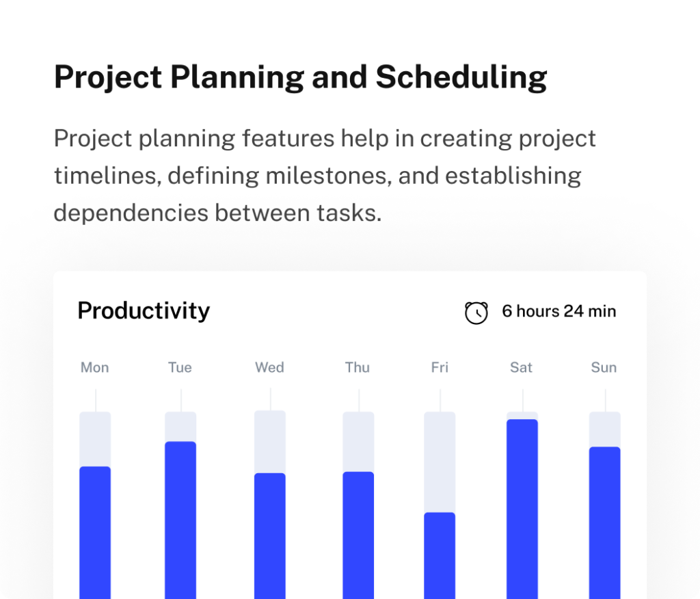The image size is (700, 599).
Task: Click the project planning description paragraph
Action: coord(325,176)
